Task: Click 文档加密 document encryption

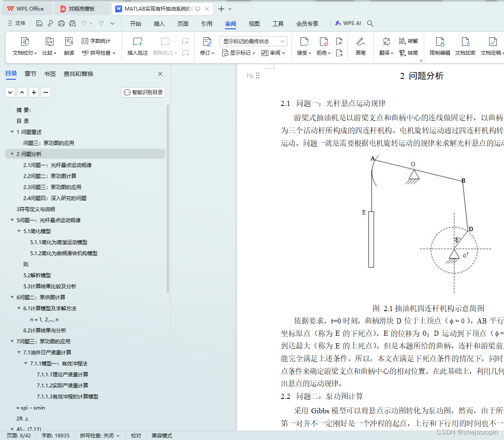Action: tap(465, 46)
